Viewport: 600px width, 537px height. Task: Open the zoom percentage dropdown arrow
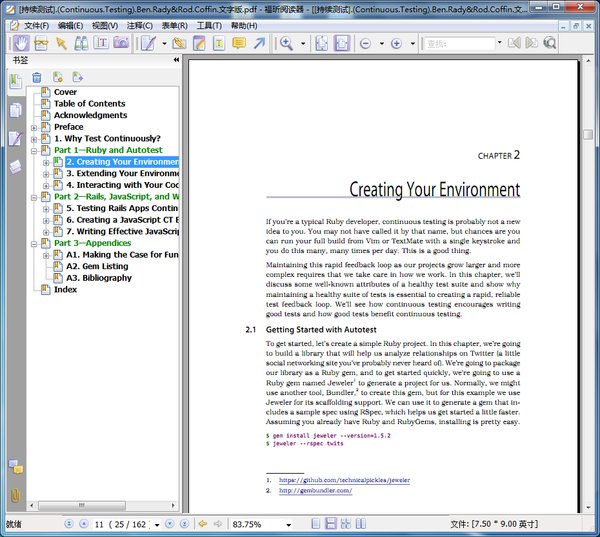289,525
